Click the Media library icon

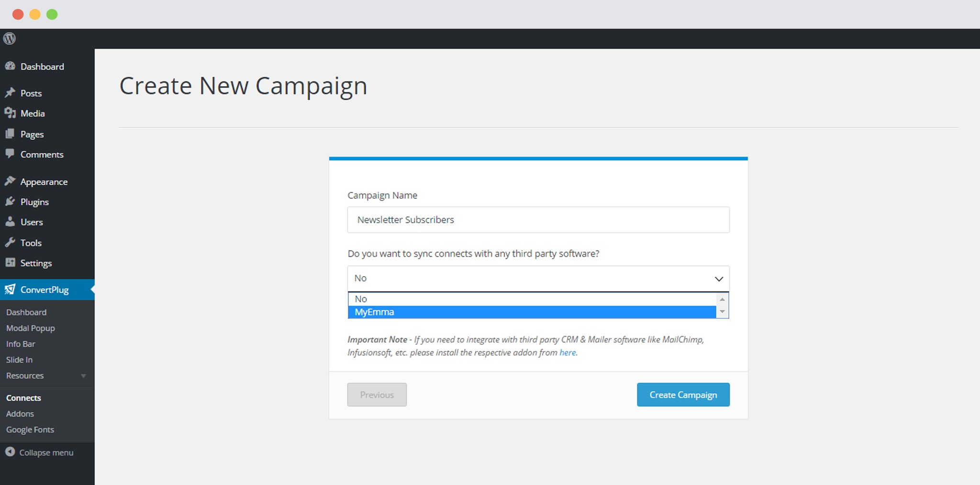click(10, 113)
